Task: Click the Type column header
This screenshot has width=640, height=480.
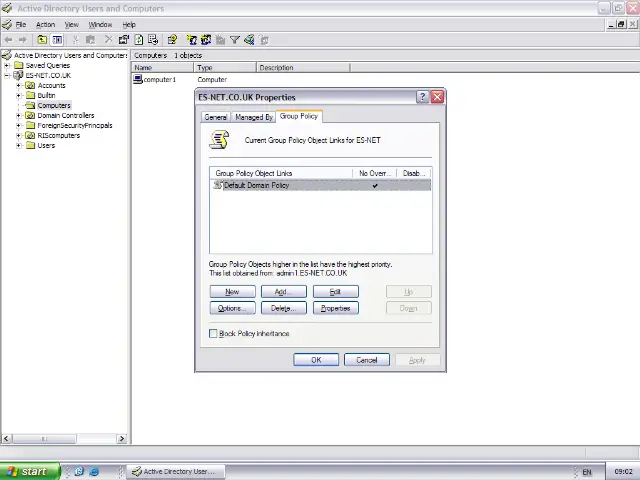Action: (x=225, y=67)
